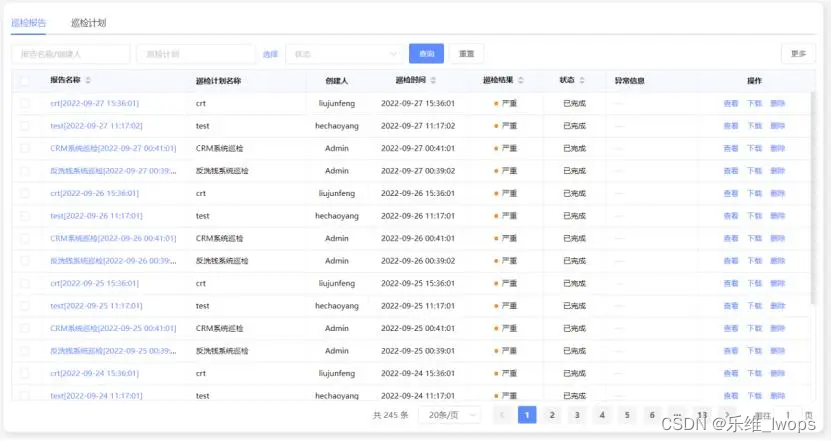Click liujunfeng in crt[2022-09-25 15:36:01] row
This screenshot has width=831, height=442.
click(x=337, y=284)
